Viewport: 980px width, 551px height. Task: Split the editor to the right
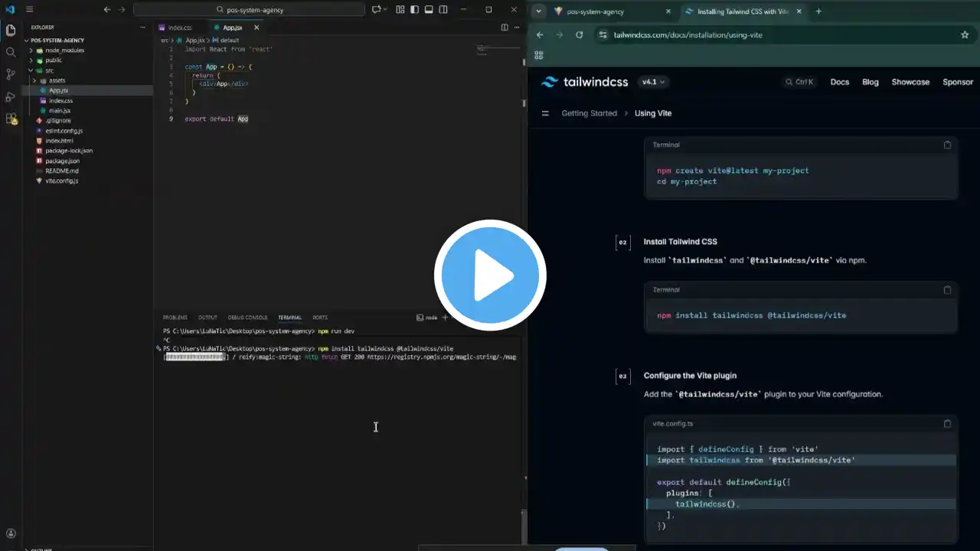click(x=505, y=28)
